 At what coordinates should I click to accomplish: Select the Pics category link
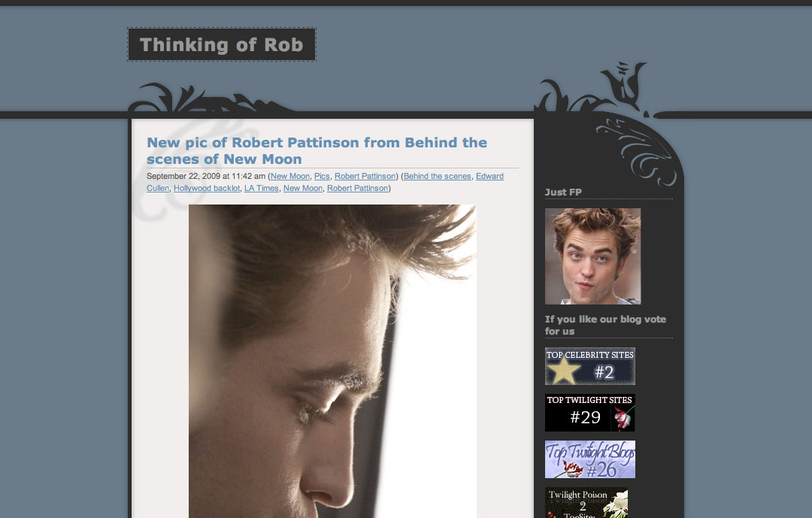(x=322, y=176)
